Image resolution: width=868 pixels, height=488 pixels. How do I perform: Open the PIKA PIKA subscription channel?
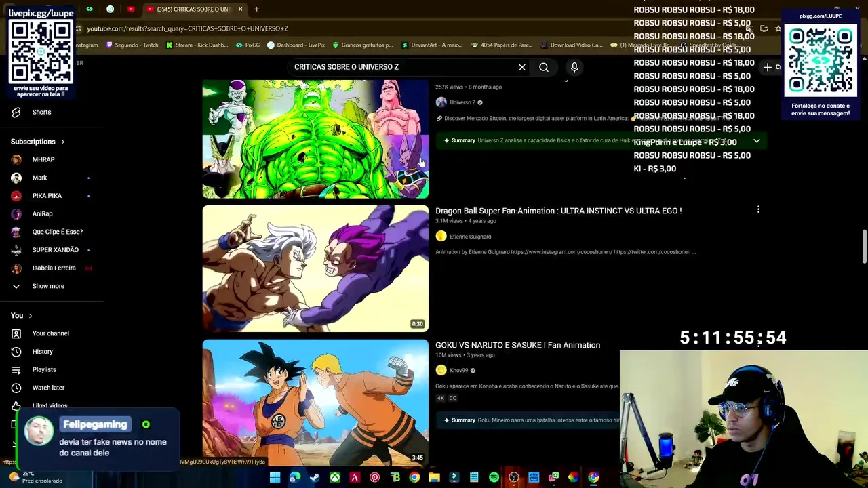click(x=47, y=195)
